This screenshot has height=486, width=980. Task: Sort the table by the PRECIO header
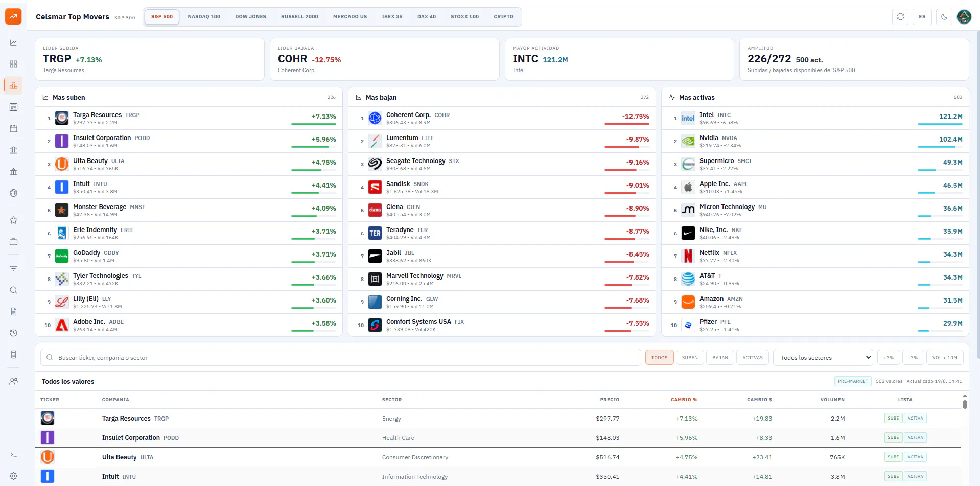[x=610, y=400]
